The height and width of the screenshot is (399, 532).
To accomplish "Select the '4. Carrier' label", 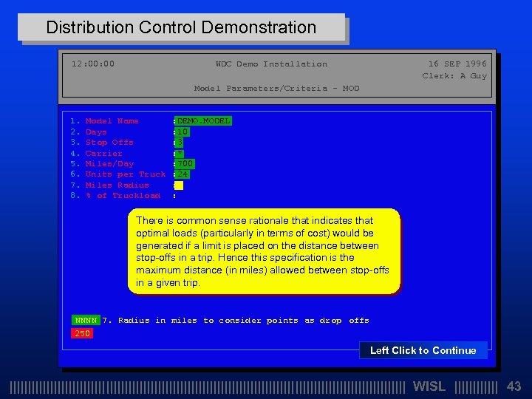I will (x=96, y=154).
